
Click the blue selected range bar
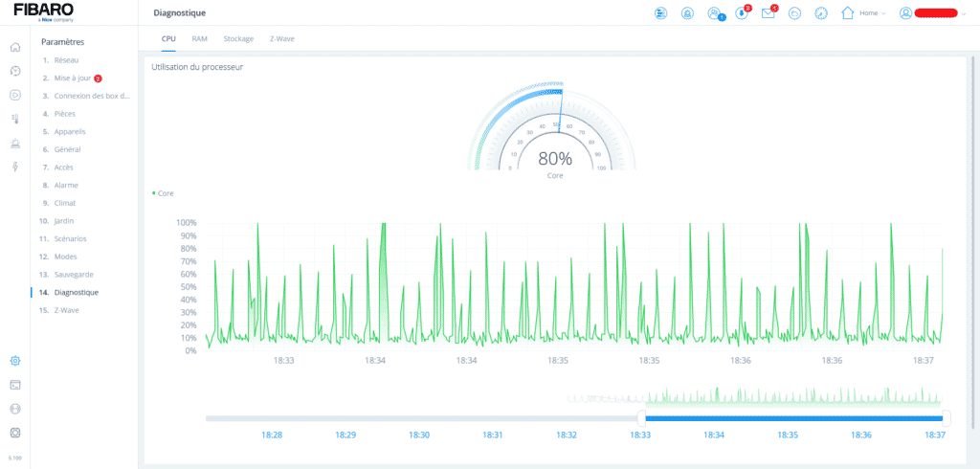coord(793,418)
